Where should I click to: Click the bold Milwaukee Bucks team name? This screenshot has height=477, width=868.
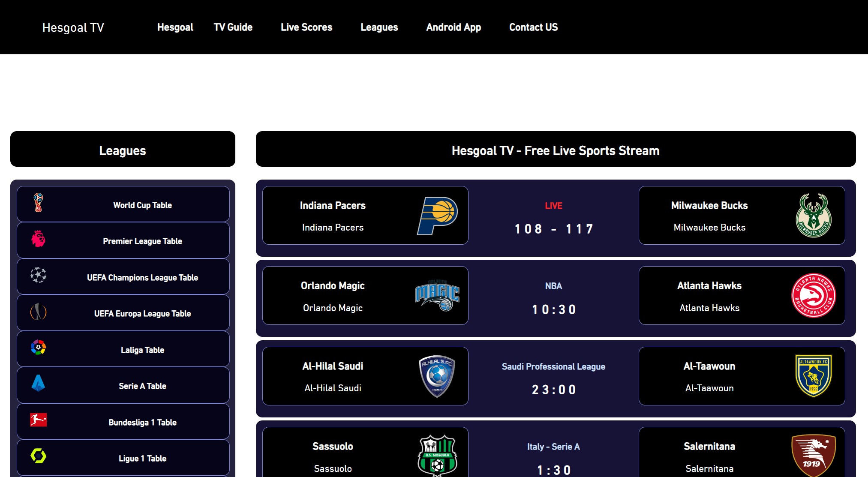pyautogui.click(x=709, y=206)
